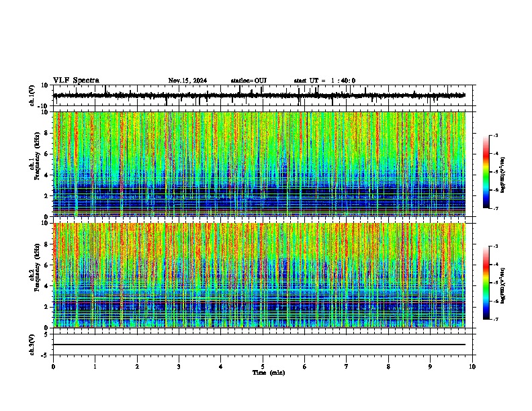The image size is (532, 411).
Task: Click the ch.1 color bar "log(PSD)" units label
Action: pos(503,175)
